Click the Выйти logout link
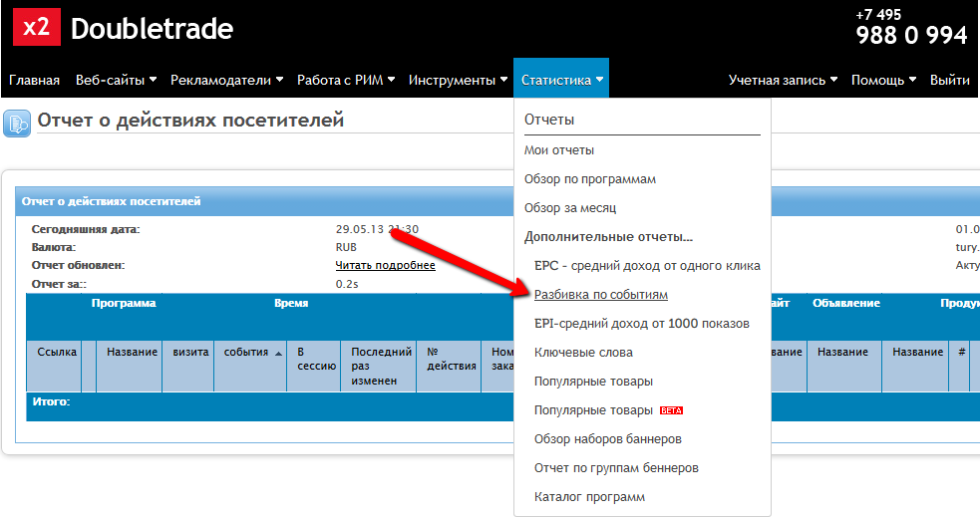The height and width of the screenshot is (520, 980). coord(949,80)
